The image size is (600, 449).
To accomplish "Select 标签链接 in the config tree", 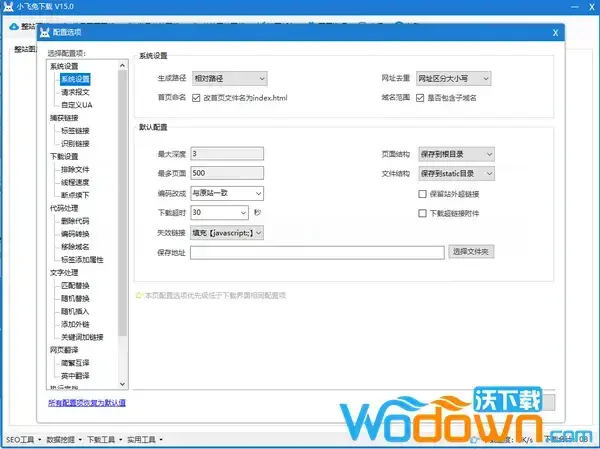I will (75, 131).
